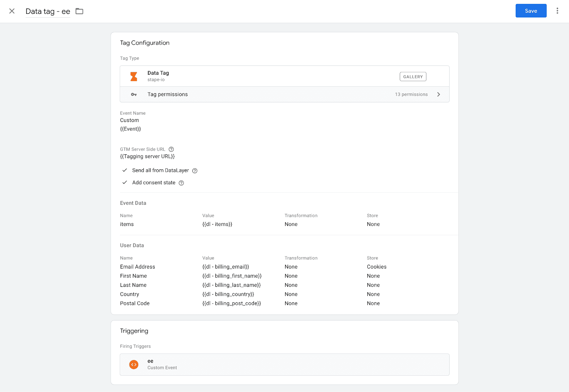
Task: Click the orange ee Custom Event trigger icon
Action: click(134, 365)
